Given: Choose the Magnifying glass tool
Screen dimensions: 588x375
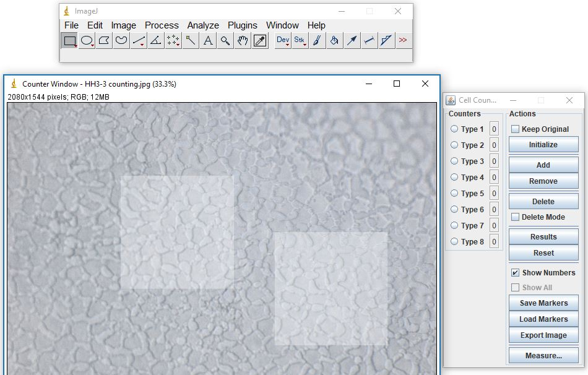Looking at the screenshot, I should 225,41.
